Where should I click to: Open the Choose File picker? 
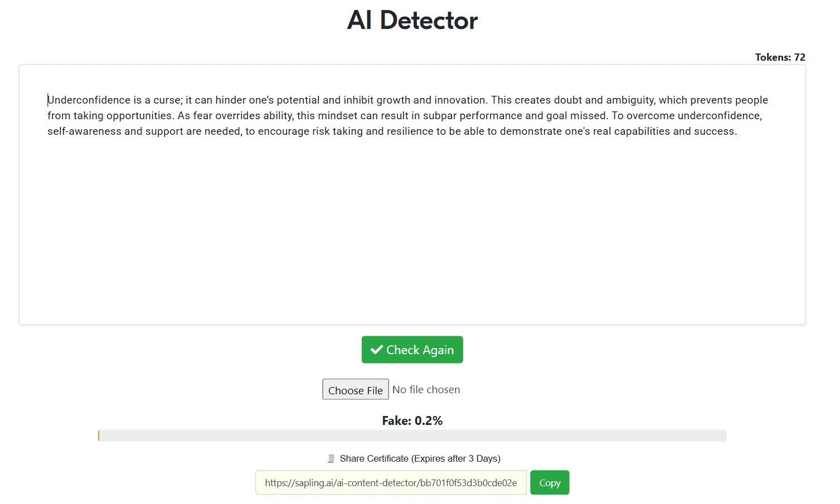tap(356, 389)
